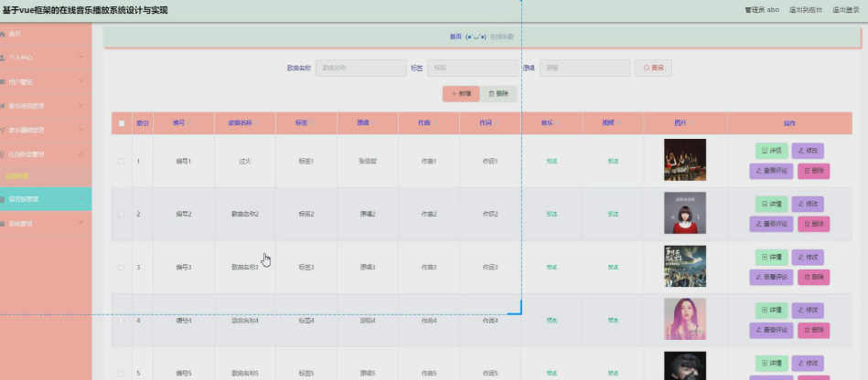Click the 新增 add button

461,94
